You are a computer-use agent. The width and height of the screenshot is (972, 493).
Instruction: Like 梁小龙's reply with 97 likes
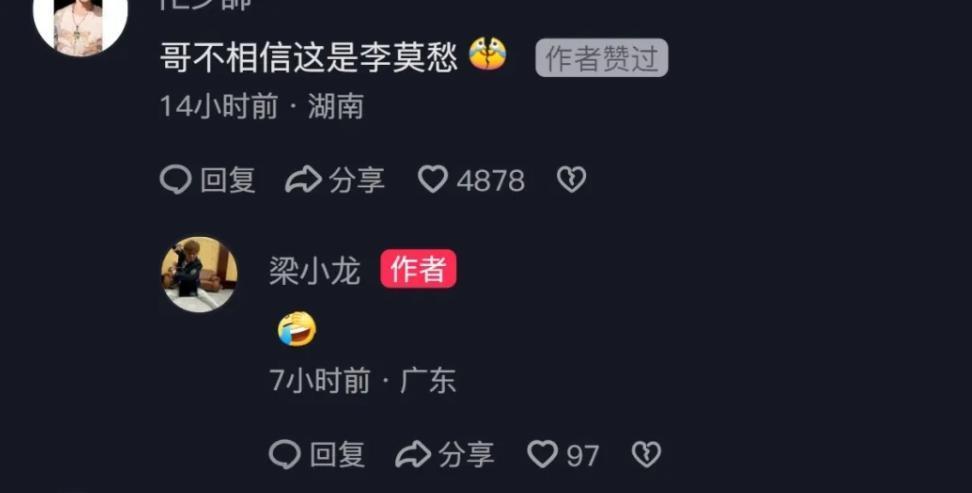pyautogui.click(x=542, y=455)
